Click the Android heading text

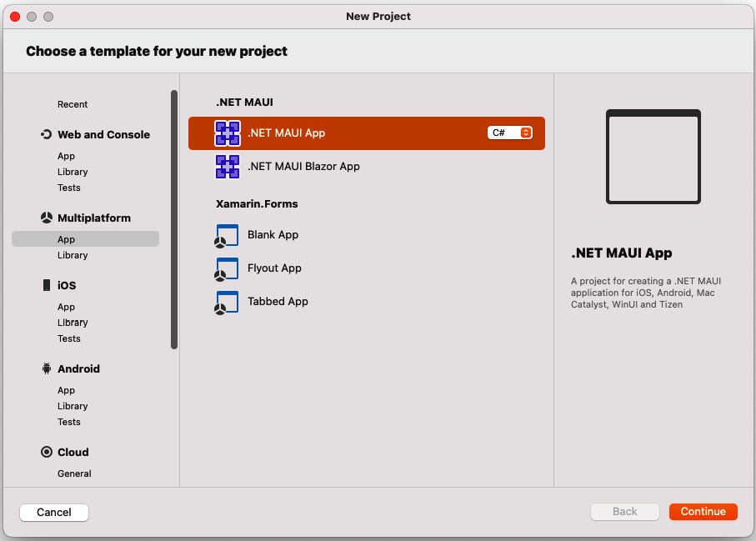click(x=78, y=368)
